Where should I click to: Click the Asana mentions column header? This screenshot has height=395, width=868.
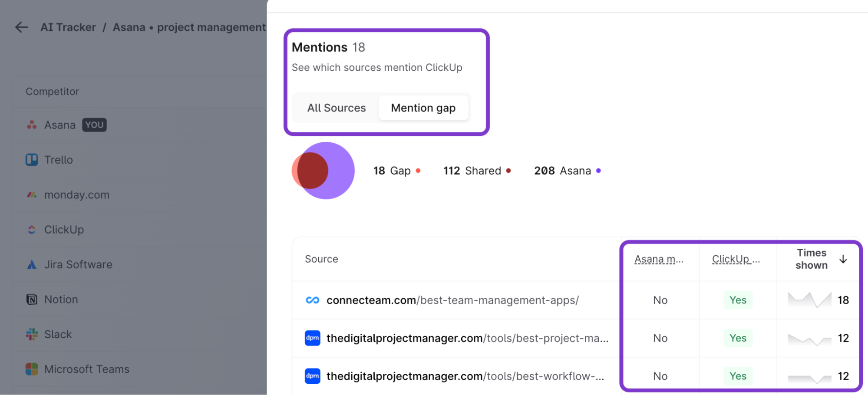[x=659, y=259]
